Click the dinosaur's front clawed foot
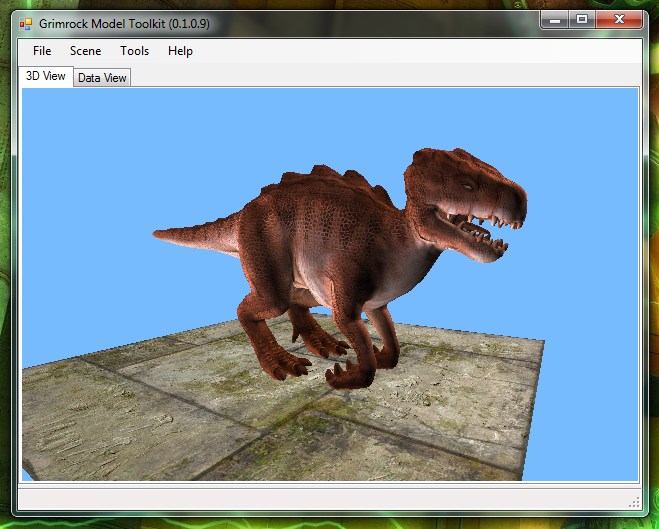 coord(345,375)
